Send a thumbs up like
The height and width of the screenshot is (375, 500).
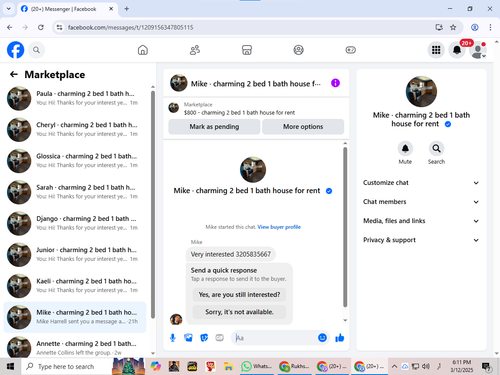coord(340,338)
